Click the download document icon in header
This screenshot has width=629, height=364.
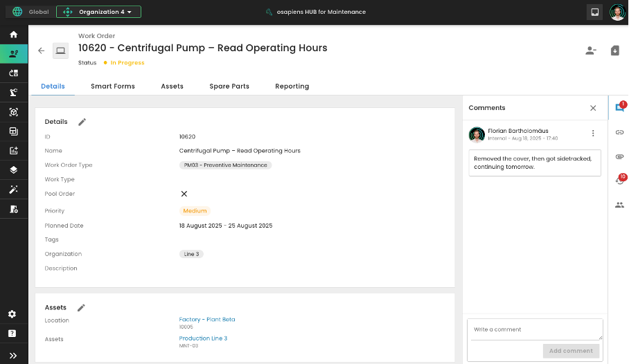click(x=614, y=51)
